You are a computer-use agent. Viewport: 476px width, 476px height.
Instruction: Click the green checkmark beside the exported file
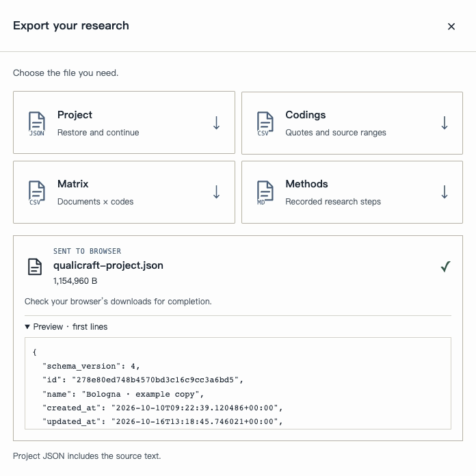tap(445, 267)
